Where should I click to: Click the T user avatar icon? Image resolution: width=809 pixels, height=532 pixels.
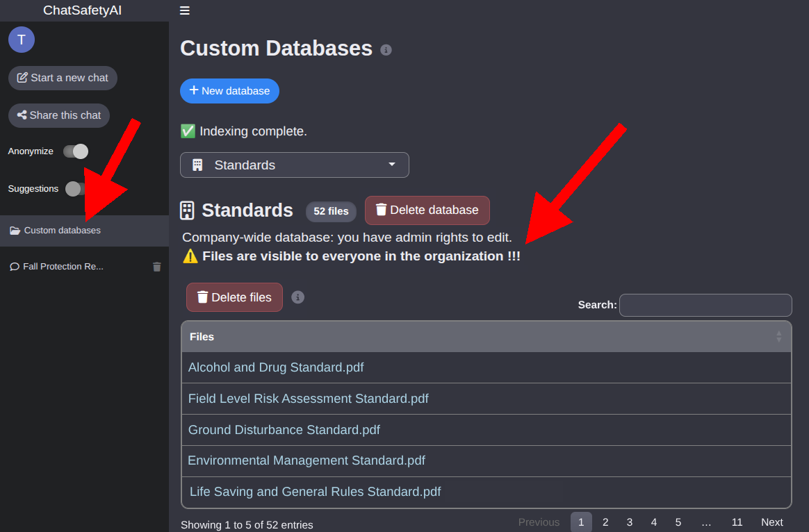(21, 40)
